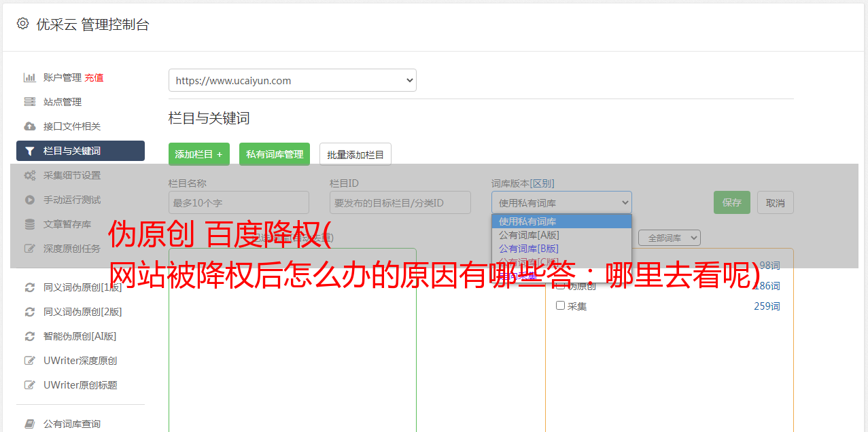Click the gear icon beside 优采云 管理控制台
This screenshot has width=868, height=432.
[x=23, y=24]
